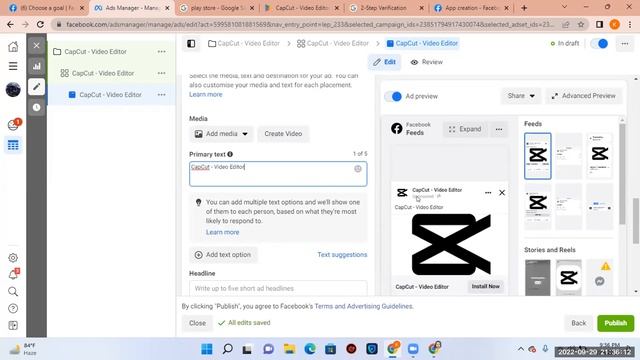
Task: Open a new browser tab
Action: 524,8
